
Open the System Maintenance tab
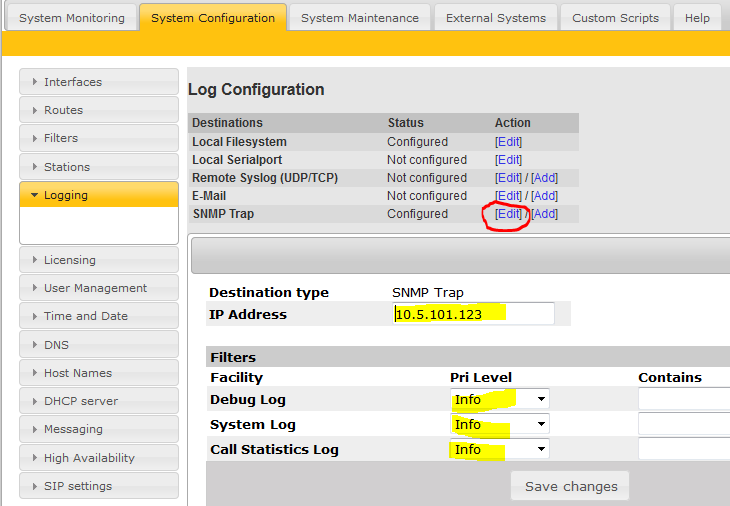[360, 18]
